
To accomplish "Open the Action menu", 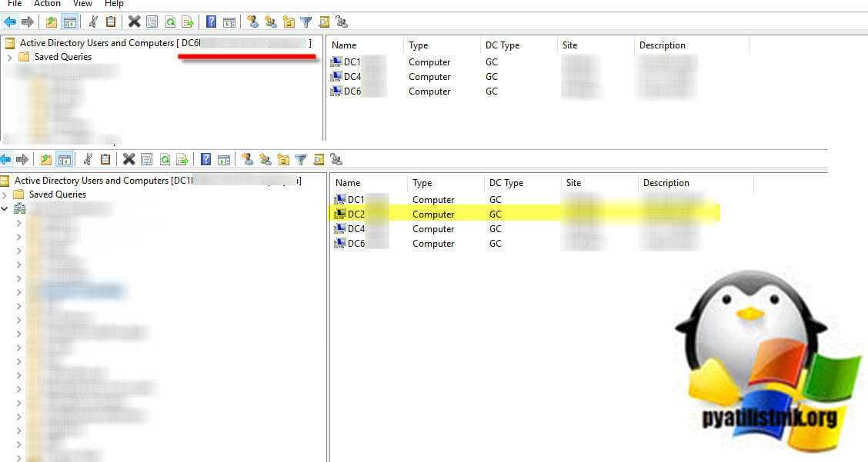I will 47,4.
